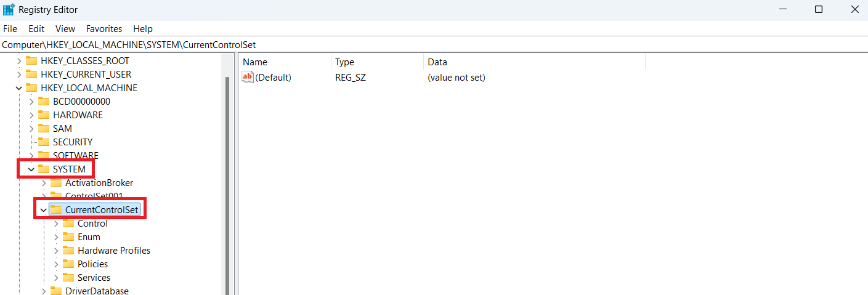This screenshot has height=295, width=868.
Task: Click the CurrentControlSet folder icon
Action: 56,210
